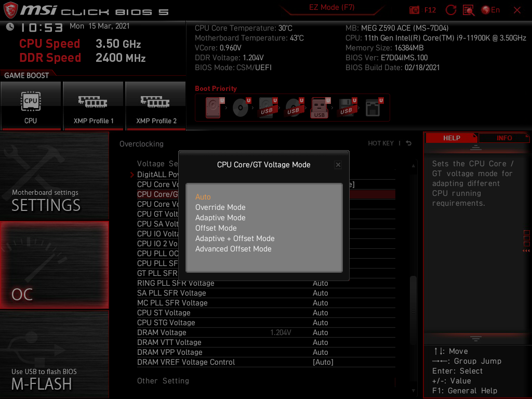The image size is (532, 399).
Task: Open SA PLL SFR Voltage Auto value
Action: click(320, 293)
